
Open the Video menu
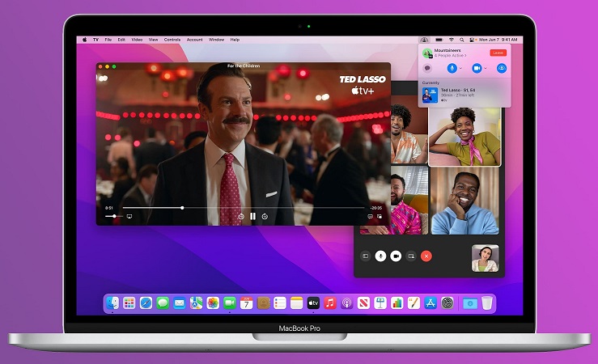point(137,40)
